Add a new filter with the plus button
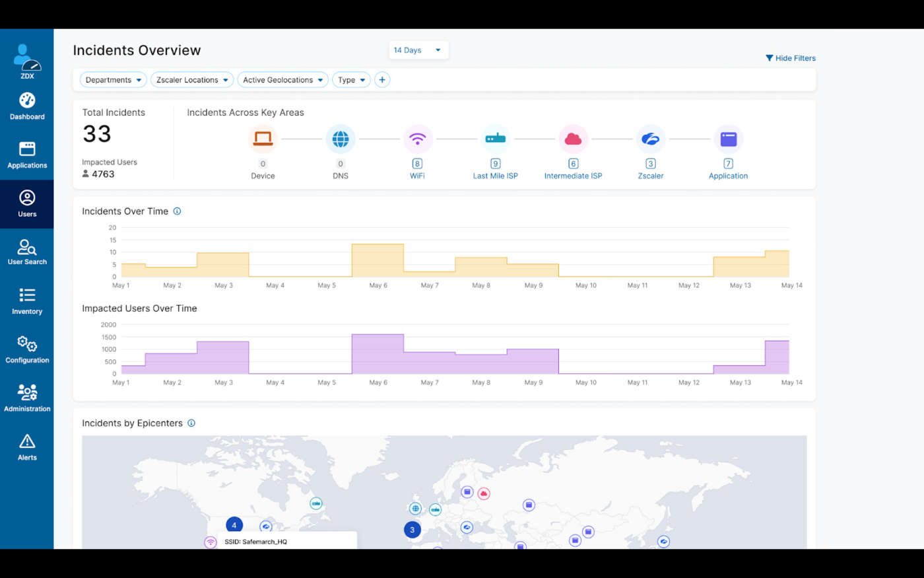This screenshot has width=924, height=578. point(381,79)
